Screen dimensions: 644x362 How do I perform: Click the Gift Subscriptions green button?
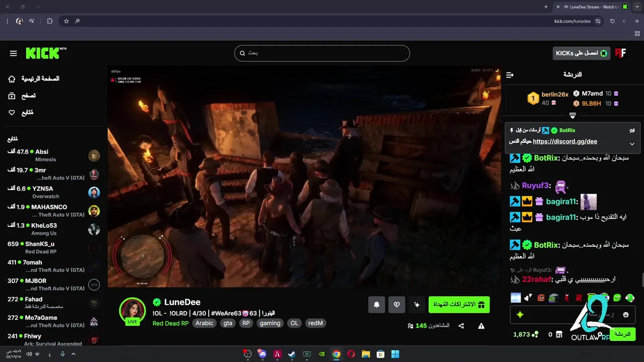click(x=459, y=305)
